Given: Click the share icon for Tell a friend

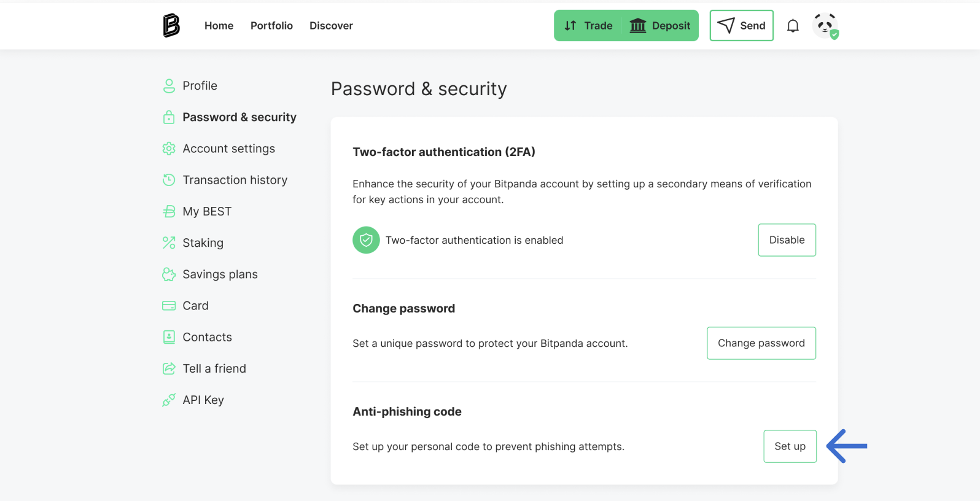Looking at the screenshot, I should tap(169, 368).
